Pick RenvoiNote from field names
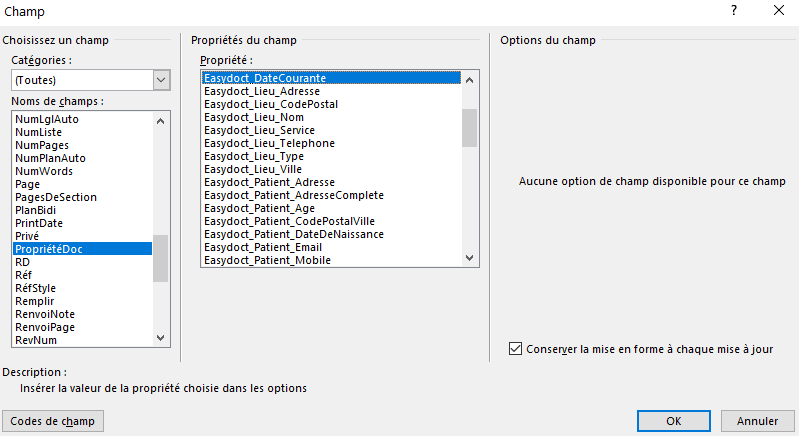The height and width of the screenshot is (436, 799). click(x=45, y=314)
